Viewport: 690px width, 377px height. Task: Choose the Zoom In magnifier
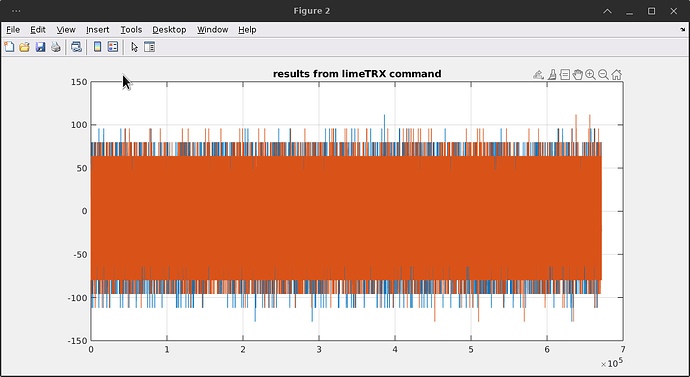[591, 75]
